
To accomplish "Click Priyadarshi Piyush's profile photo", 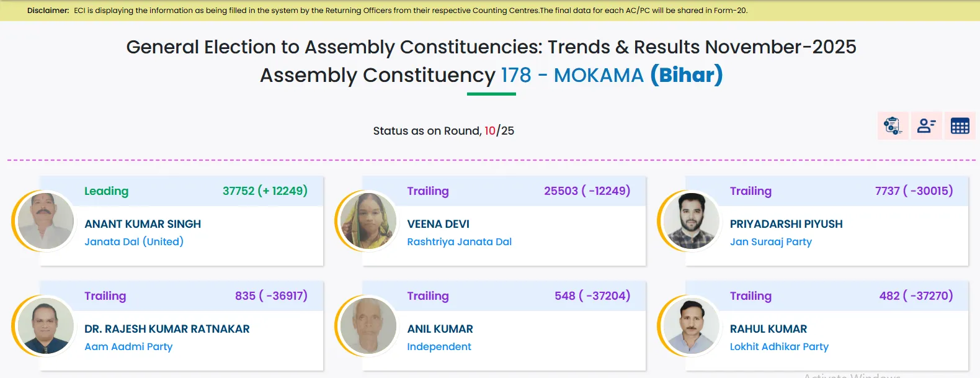I will (691, 221).
